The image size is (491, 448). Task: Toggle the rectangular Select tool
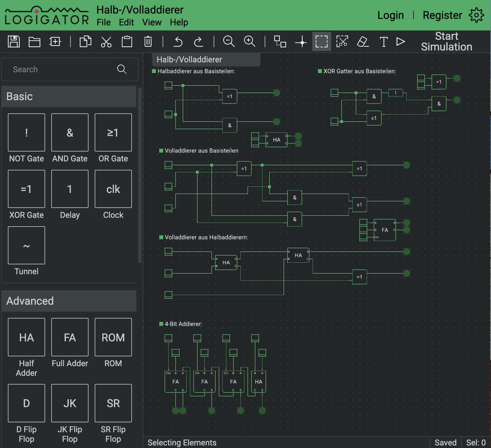point(321,41)
